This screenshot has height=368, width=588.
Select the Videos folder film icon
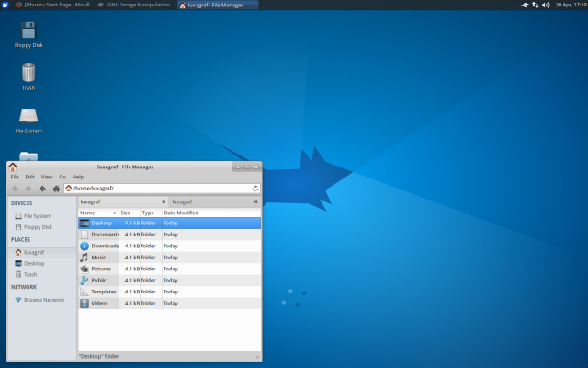tap(85, 304)
